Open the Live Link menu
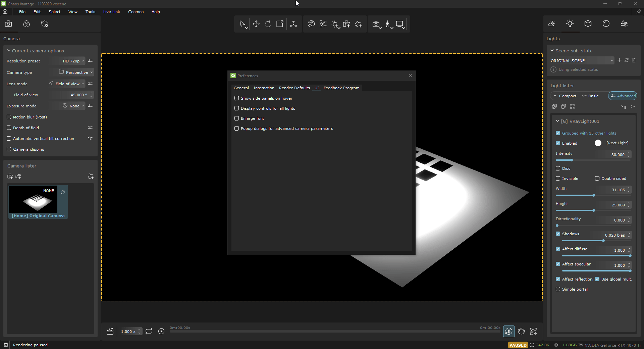 [x=112, y=12]
